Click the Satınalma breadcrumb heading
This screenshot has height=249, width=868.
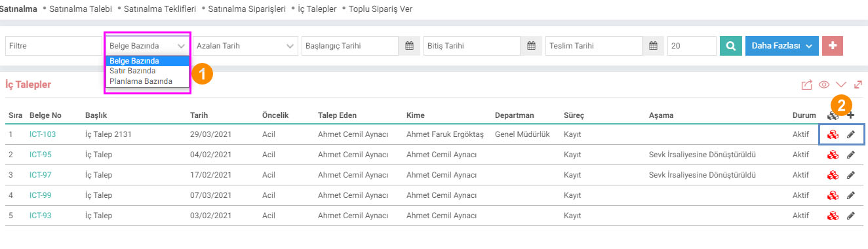[x=19, y=9]
